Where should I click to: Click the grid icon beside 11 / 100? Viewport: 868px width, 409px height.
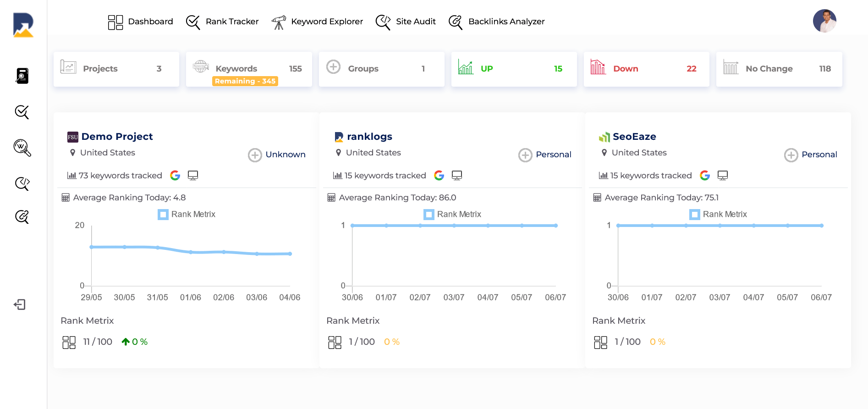(69, 343)
